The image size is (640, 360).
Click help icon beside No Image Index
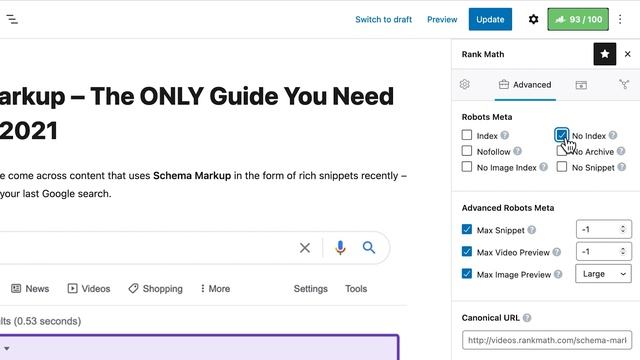[543, 167]
